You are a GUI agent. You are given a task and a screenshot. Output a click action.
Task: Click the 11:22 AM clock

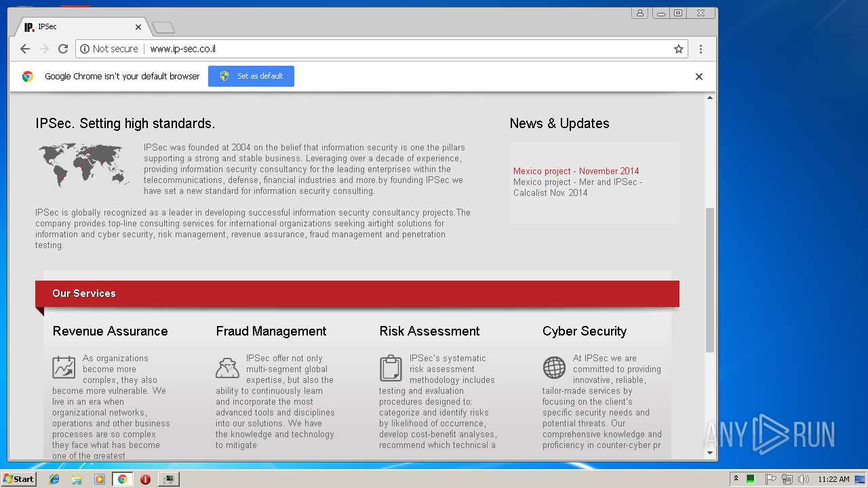[833, 479]
